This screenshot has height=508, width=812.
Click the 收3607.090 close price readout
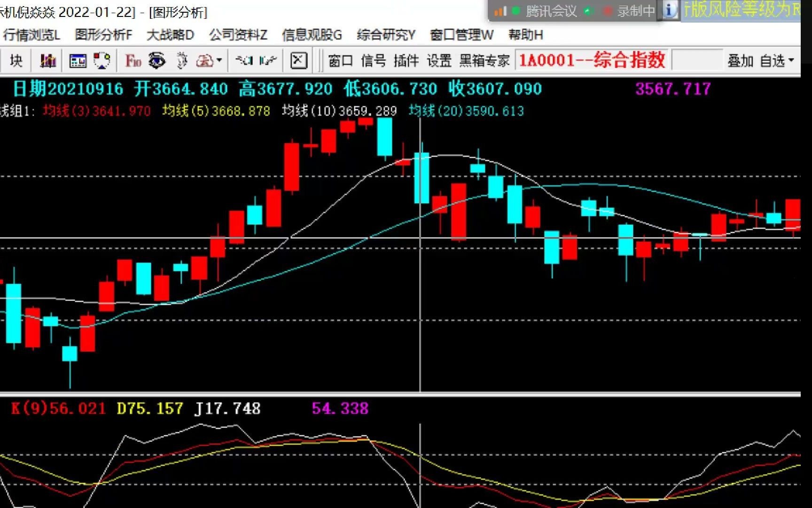coord(495,88)
